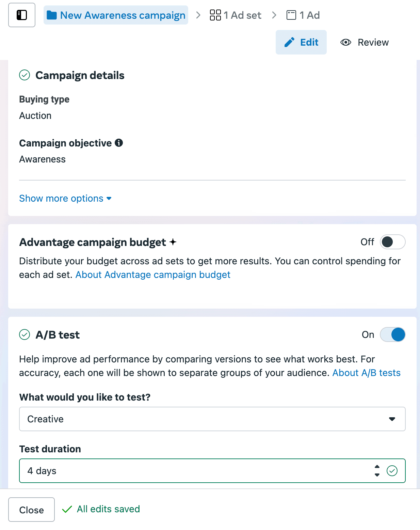Open the New Awareness campaign breadcrumb
Image resolution: width=420 pixels, height=530 pixels.
[123, 15]
